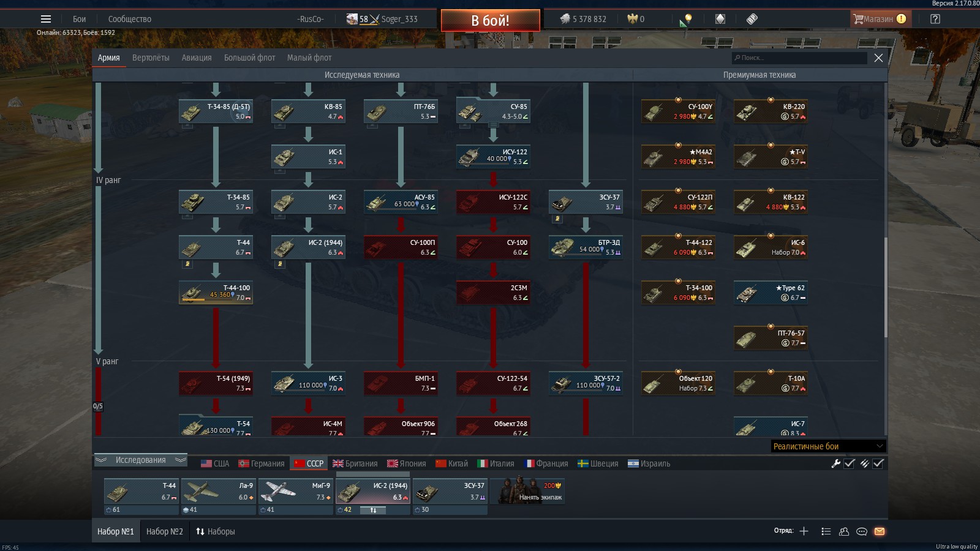Open the Бои menu
Viewport: 980px width, 551px height.
[80, 19]
